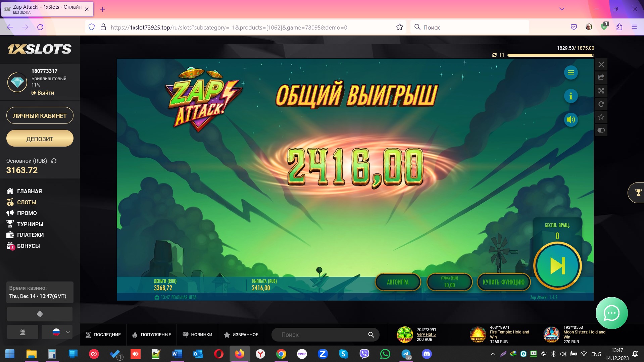Go back in browser history
644x362 pixels.
pos(10,27)
